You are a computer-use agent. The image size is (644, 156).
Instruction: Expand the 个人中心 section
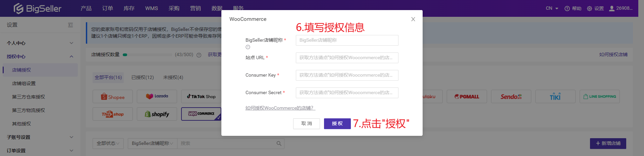pyautogui.click(x=40, y=43)
